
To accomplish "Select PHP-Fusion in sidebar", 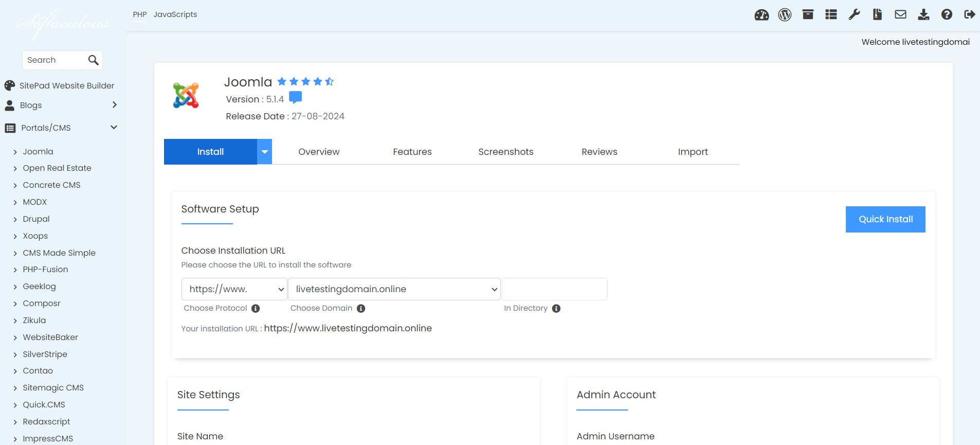I will (45, 269).
